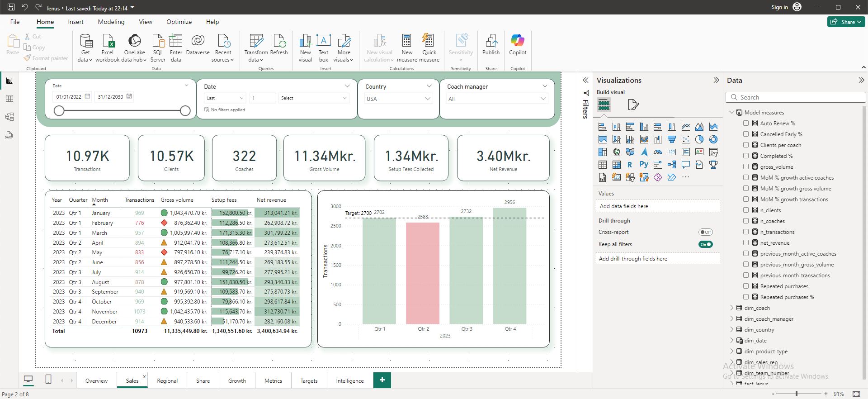Choose the pie chart visualization

(699, 139)
